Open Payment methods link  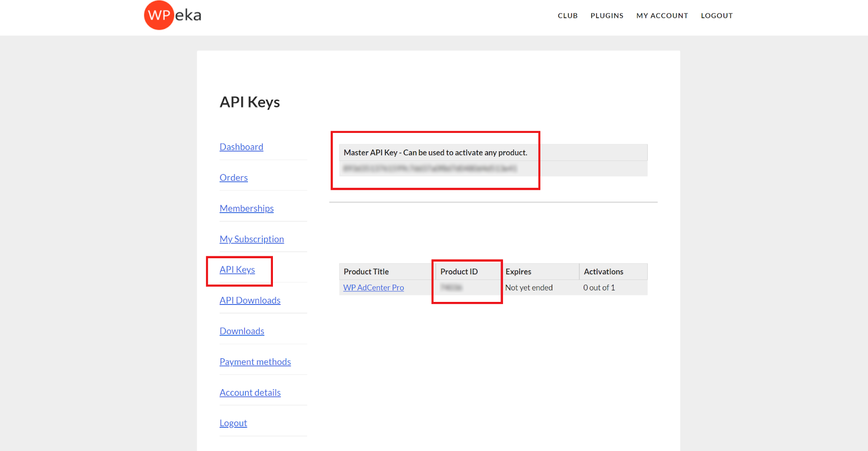255,362
